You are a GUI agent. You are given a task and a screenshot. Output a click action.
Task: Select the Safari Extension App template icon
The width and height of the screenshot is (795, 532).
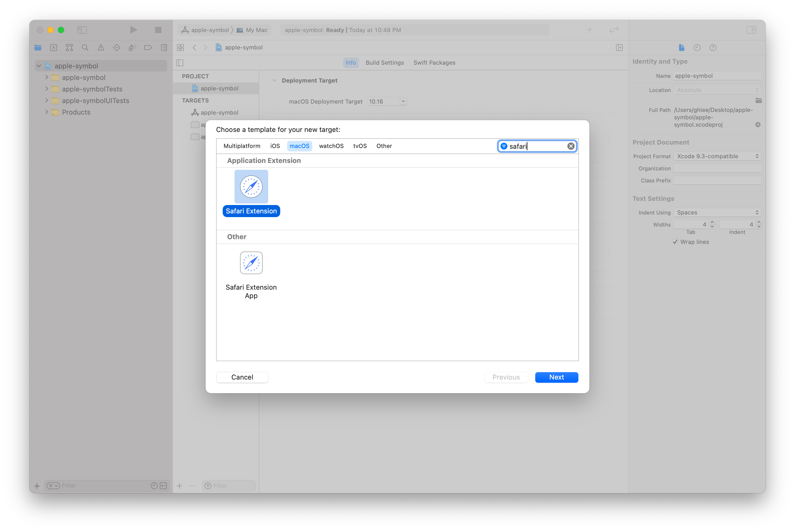pyautogui.click(x=251, y=263)
